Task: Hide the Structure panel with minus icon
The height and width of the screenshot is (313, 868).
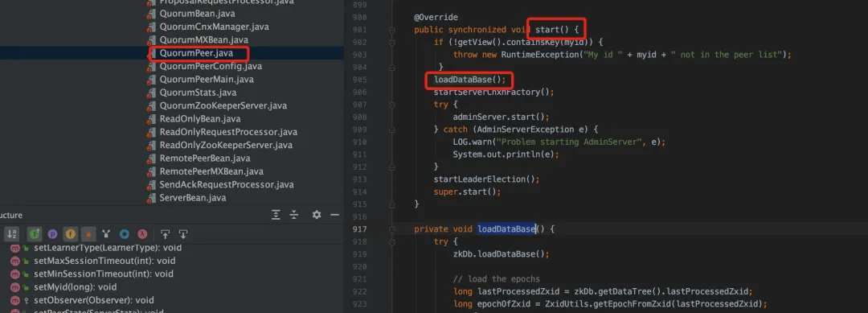Action: coord(334,215)
